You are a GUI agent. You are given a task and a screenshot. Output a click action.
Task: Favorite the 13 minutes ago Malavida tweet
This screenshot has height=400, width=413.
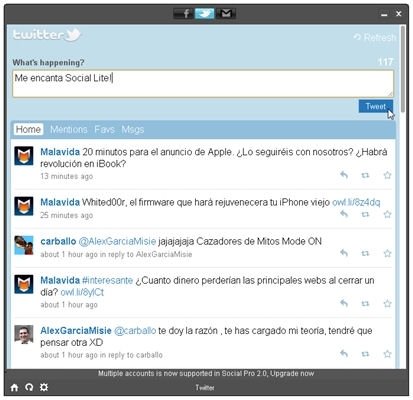click(387, 175)
